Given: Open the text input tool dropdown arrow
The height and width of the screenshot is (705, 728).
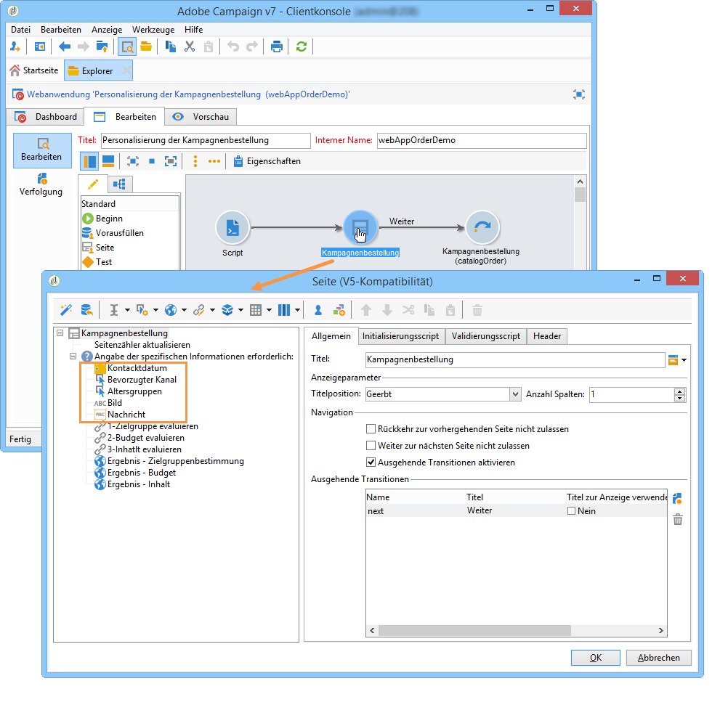Looking at the screenshot, I should tap(126, 310).
